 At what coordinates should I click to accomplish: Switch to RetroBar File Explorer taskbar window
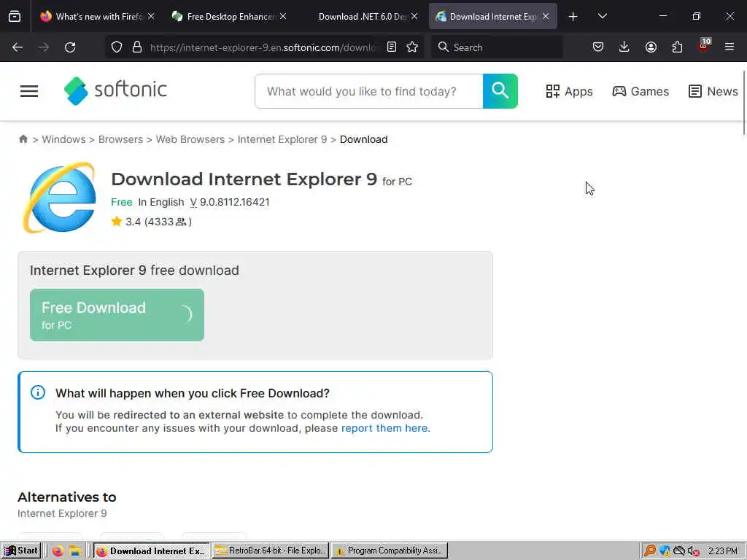pyautogui.click(x=271, y=551)
